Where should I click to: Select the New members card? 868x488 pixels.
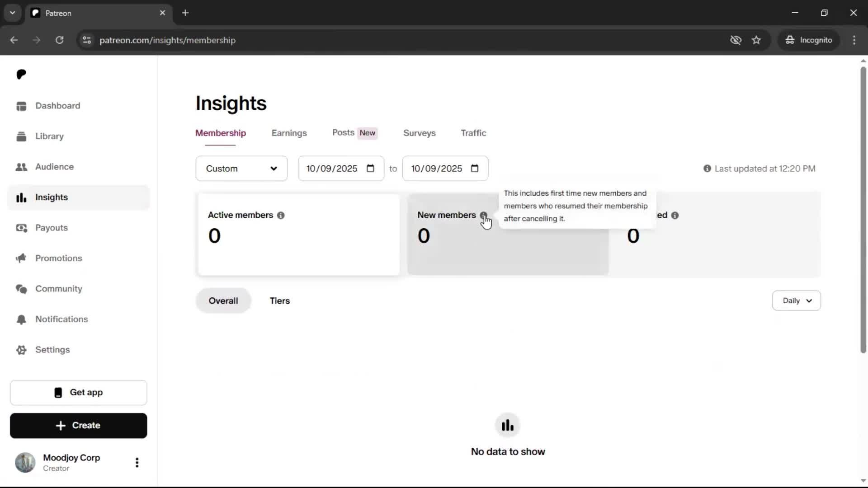pos(508,235)
